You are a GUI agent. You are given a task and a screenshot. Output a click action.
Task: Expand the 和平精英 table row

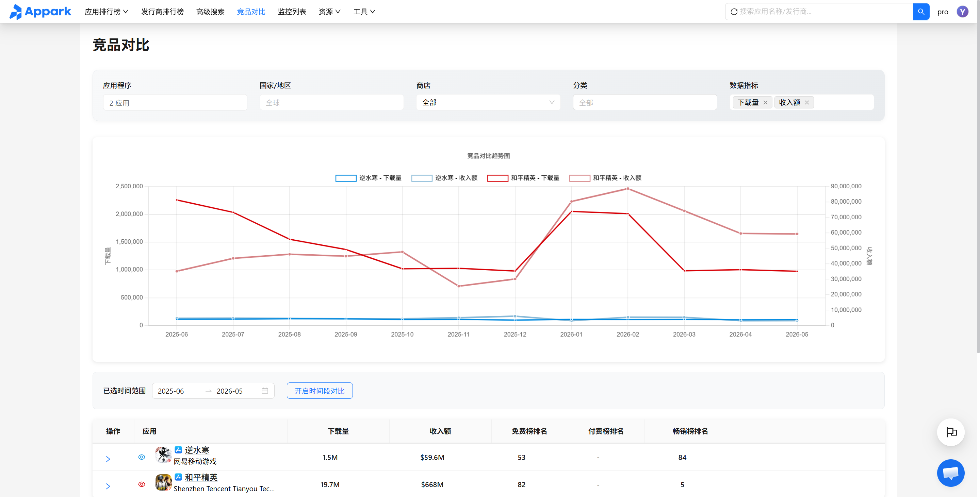coord(108,486)
